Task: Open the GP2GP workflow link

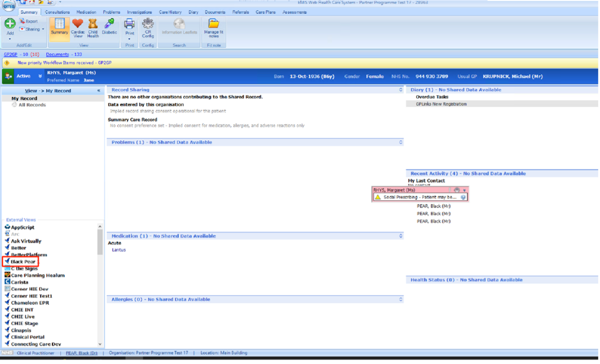Action: point(11,55)
